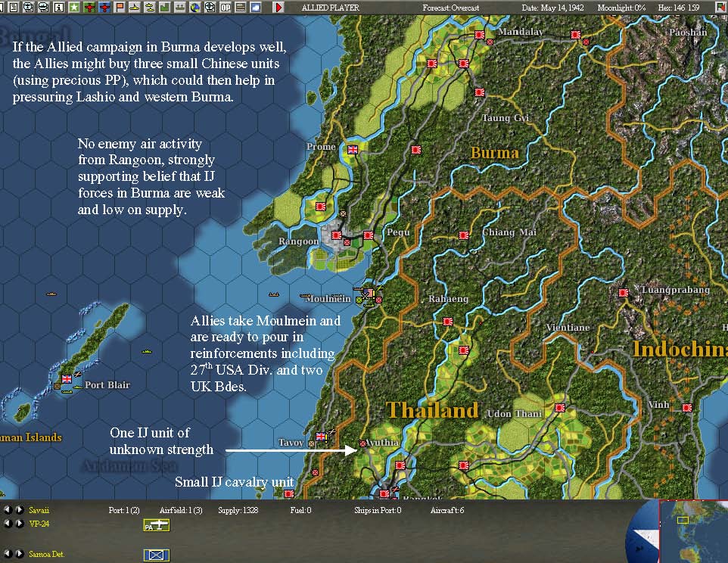Viewport: 728px width, 563px height.
Task: Select the Japanese flag at Udon Thani
Action: click(560, 408)
